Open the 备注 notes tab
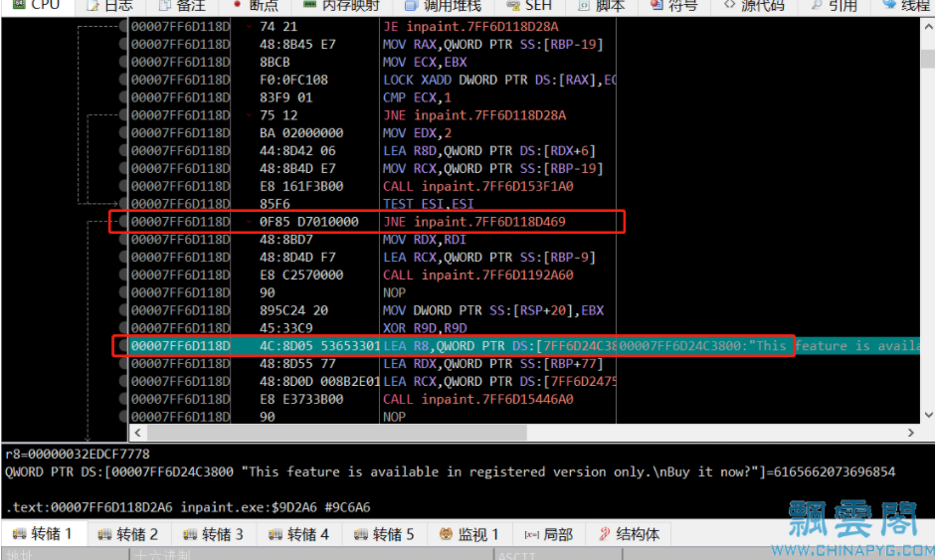 coord(182,5)
